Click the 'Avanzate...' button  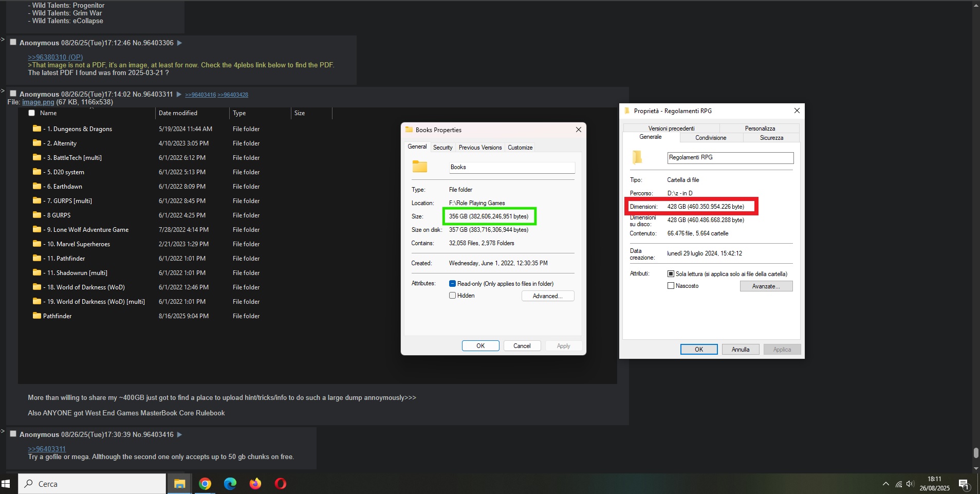coord(766,286)
